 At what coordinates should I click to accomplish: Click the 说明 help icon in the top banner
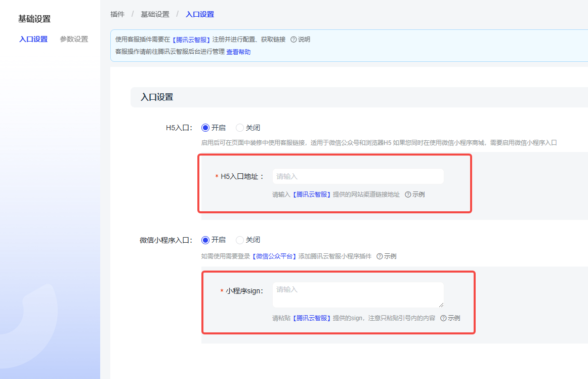tap(293, 40)
